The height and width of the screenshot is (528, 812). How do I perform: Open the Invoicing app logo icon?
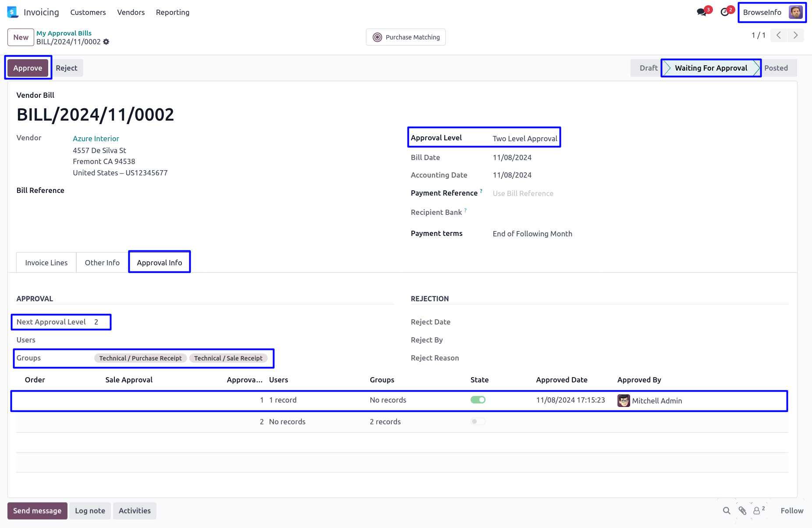pos(13,12)
